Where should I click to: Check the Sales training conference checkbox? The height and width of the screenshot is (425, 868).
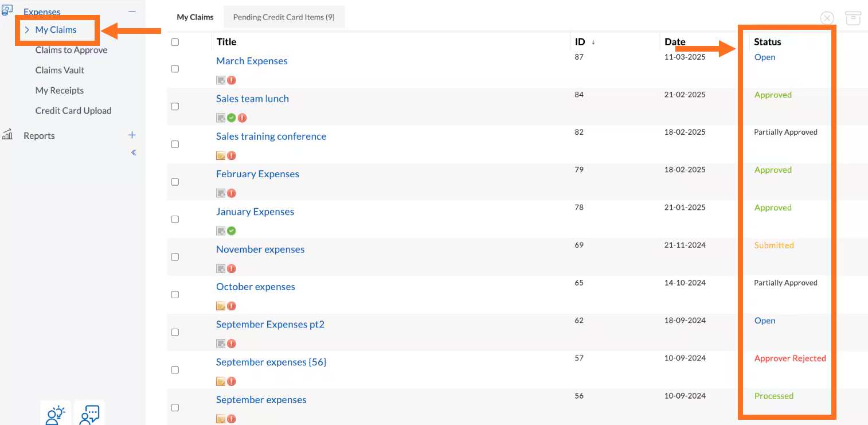tap(175, 144)
